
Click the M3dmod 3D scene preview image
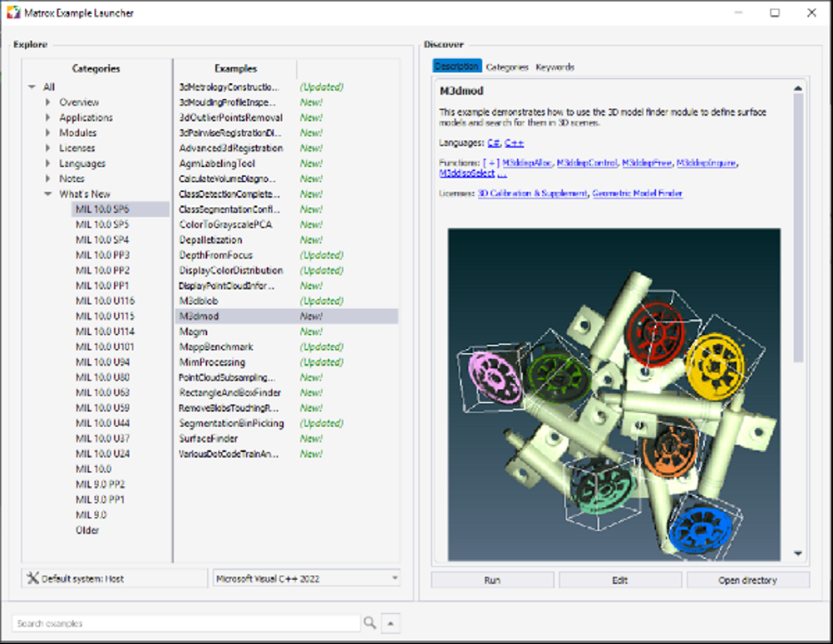click(x=614, y=395)
